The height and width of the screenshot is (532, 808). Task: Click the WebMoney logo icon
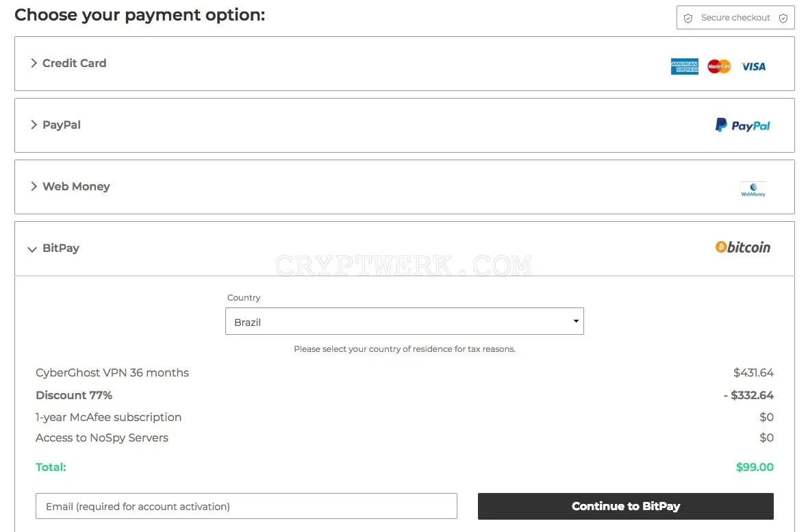click(753, 189)
